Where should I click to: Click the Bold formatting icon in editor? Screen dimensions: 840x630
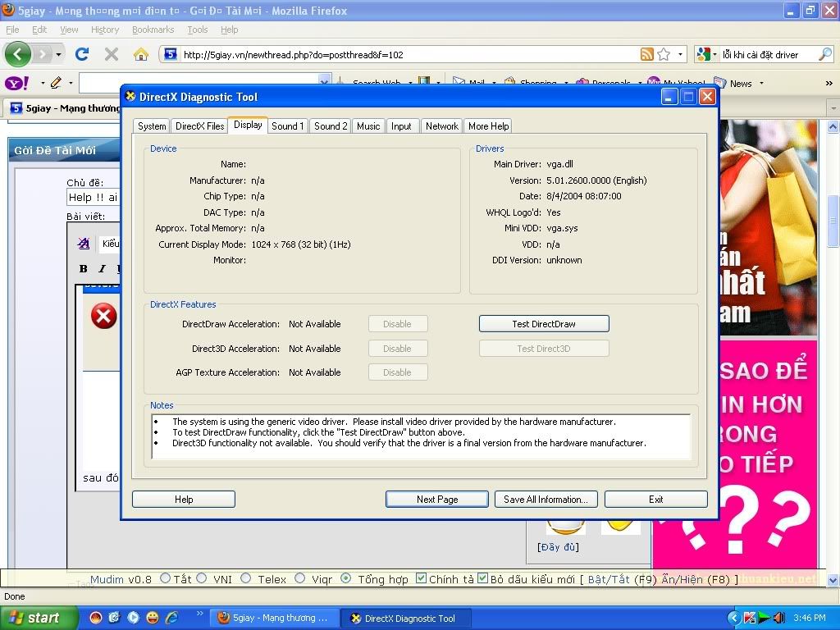pos(83,268)
